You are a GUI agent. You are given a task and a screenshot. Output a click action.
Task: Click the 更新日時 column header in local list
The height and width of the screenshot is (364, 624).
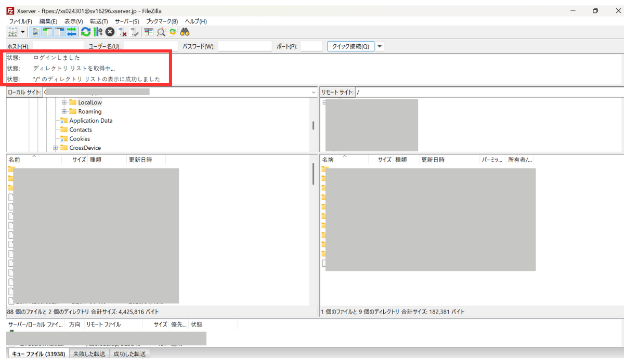(140, 160)
